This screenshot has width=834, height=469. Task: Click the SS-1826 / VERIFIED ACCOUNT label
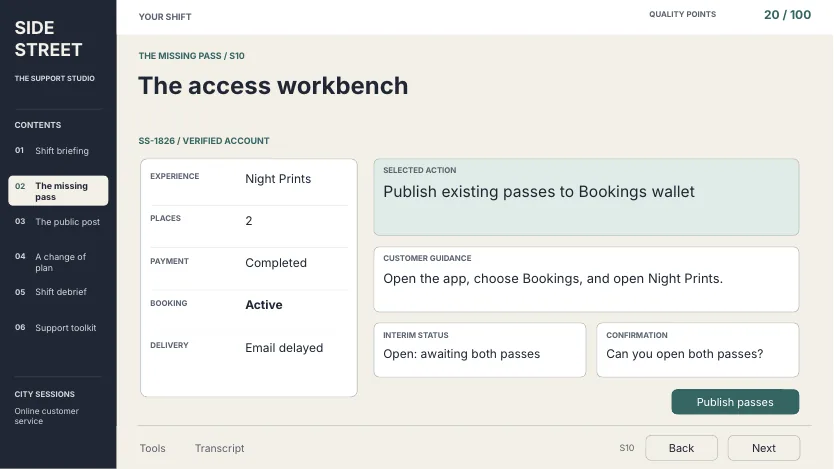point(204,141)
